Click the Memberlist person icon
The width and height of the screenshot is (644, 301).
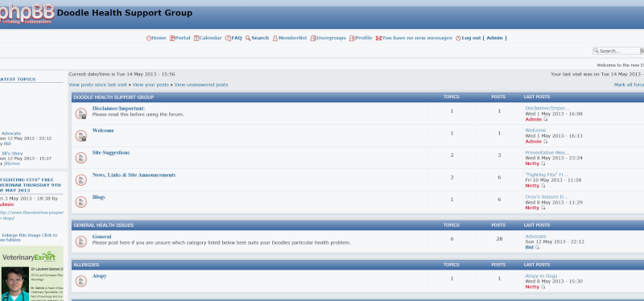(x=275, y=38)
